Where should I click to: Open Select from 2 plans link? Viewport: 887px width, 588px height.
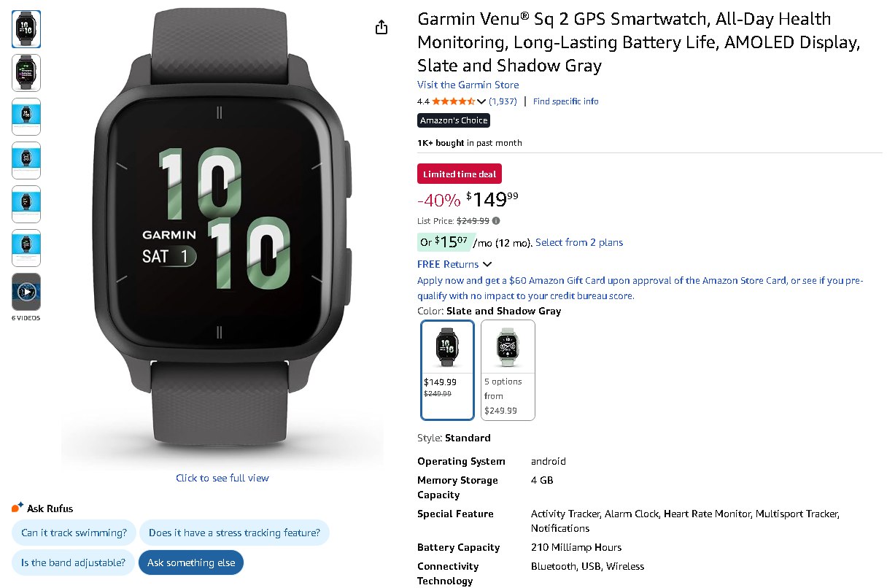tap(579, 242)
